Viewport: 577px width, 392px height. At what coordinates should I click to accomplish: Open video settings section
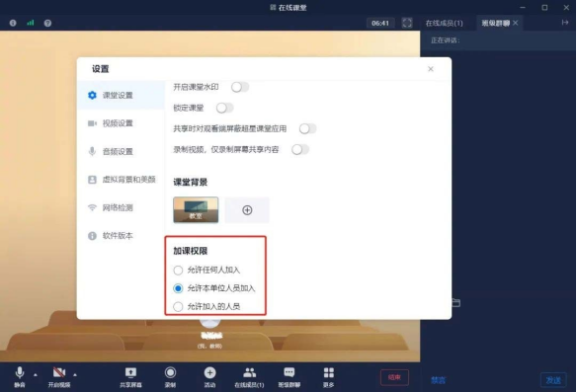point(122,123)
